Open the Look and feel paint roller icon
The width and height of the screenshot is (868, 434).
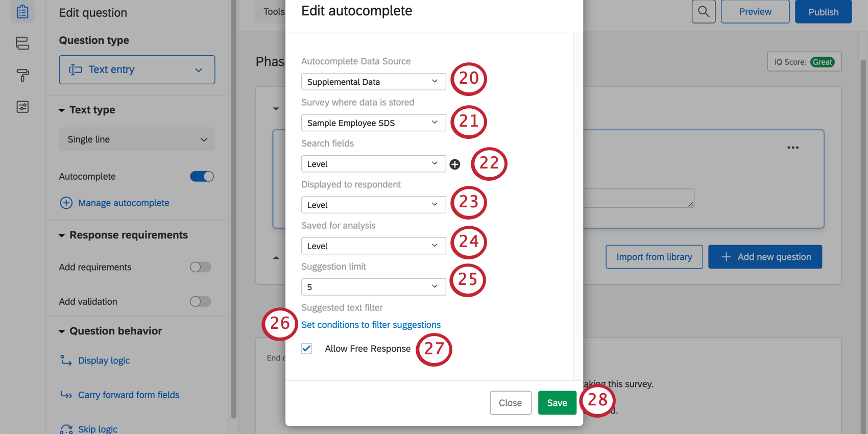(x=22, y=76)
